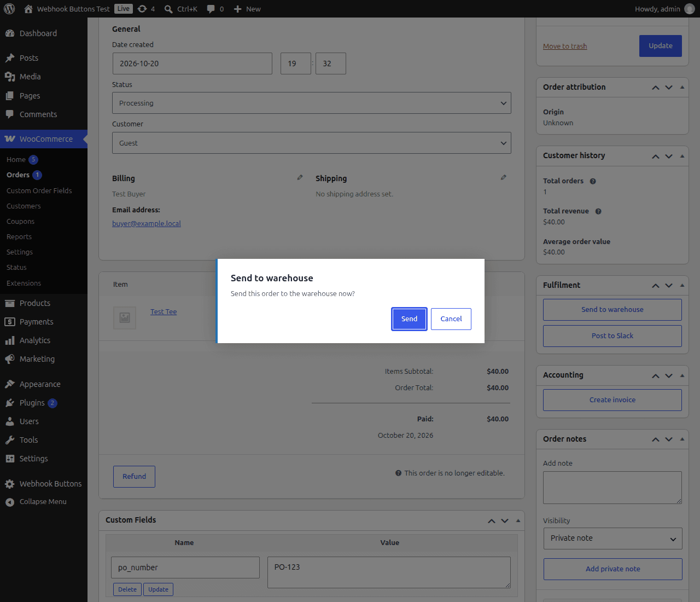This screenshot has height=602, width=700.
Task: Toggle the Order attribution panel triangle
Action: coord(682,87)
